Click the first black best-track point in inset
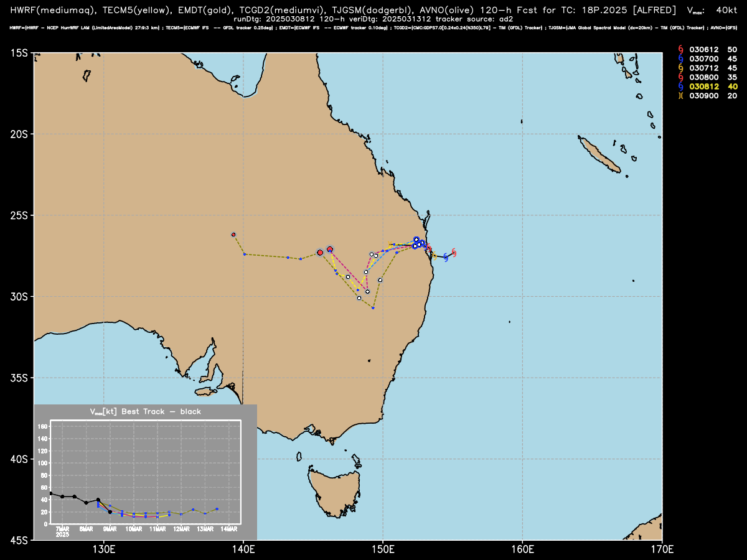Viewport: 747px width, 560px height. coord(51,493)
